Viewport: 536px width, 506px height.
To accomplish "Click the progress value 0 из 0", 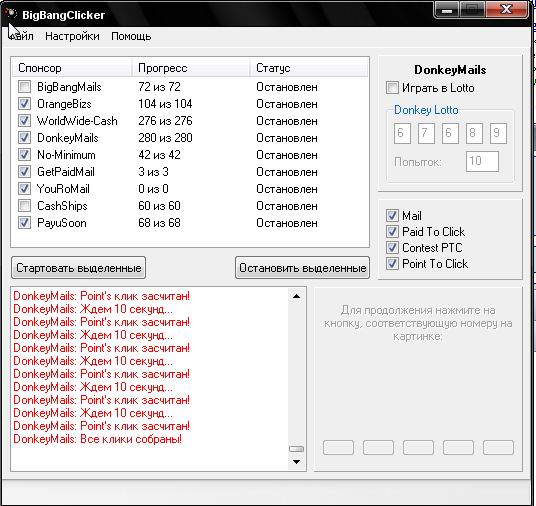I will coord(153,189).
